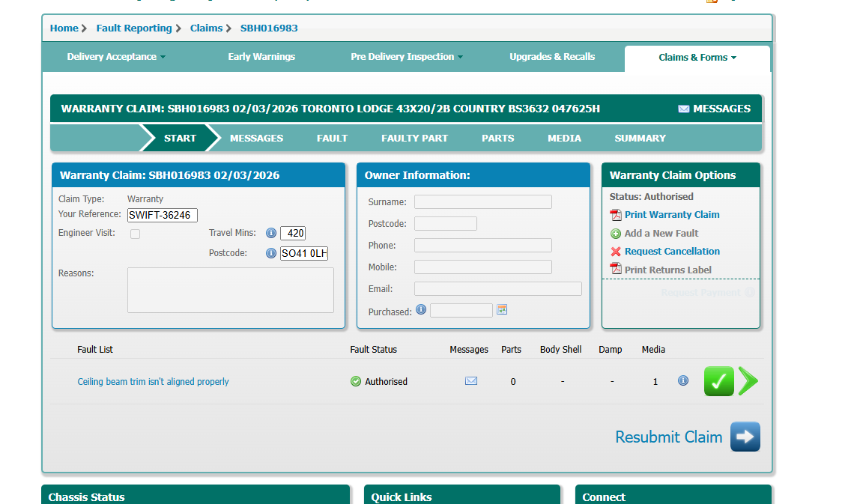Click the owner Phone field
The image size is (854, 504).
tap(482, 246)
